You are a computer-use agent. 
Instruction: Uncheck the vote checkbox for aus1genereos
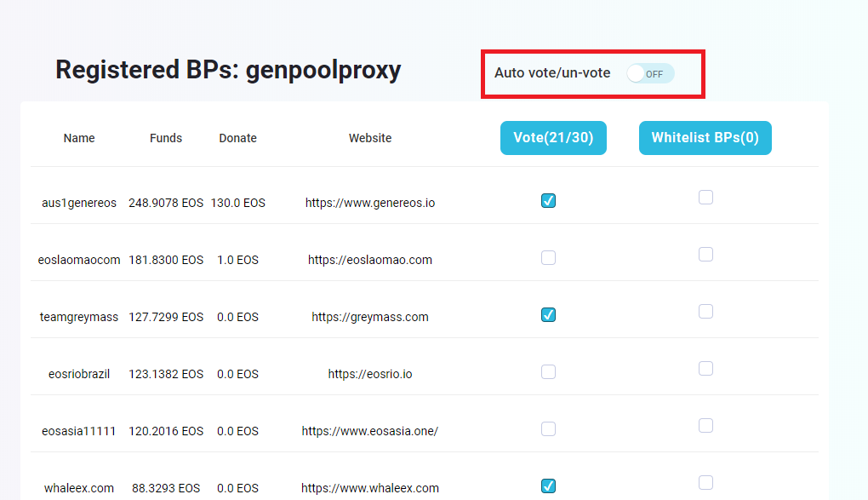pyautogui.click(x=549, y=201)
